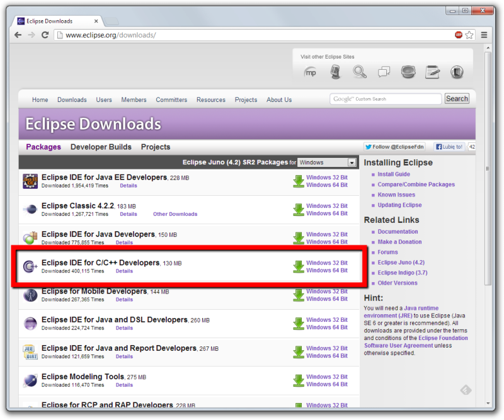Follow @EclipseFdn on Twitter
The height and width of the screenshot is (420, 504).
[394, 147]
